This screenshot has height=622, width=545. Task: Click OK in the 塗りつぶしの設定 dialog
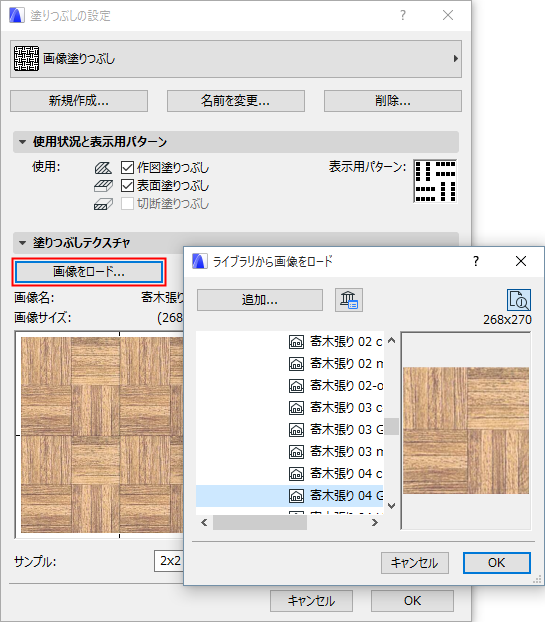[x=413, y=601]
